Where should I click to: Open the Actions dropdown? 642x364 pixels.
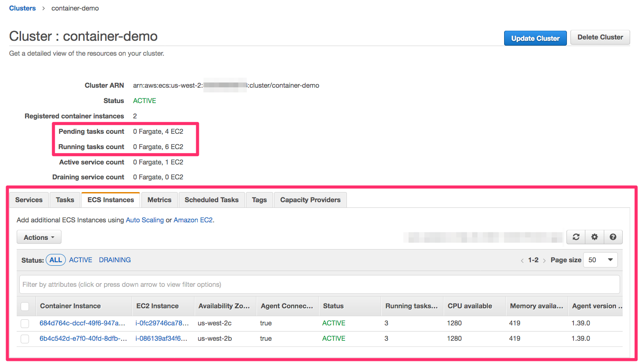[39, 237]
